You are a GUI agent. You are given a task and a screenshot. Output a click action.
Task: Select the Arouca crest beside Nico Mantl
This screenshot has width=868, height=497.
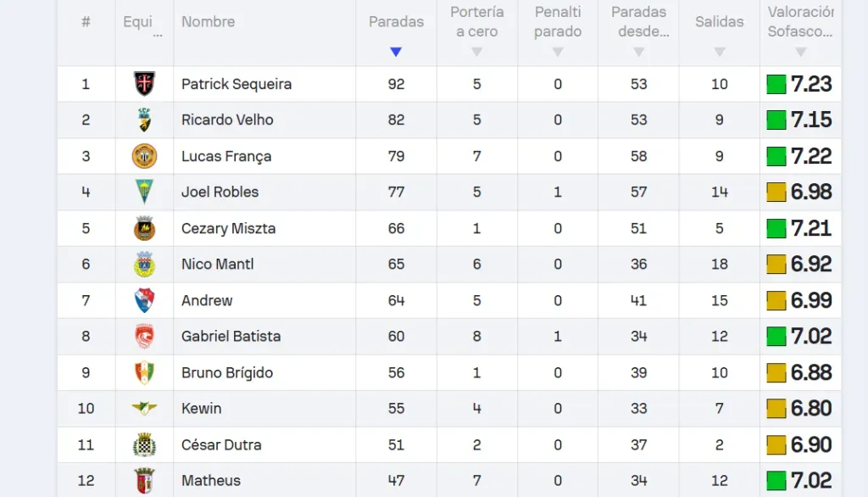tap(144, 264)
